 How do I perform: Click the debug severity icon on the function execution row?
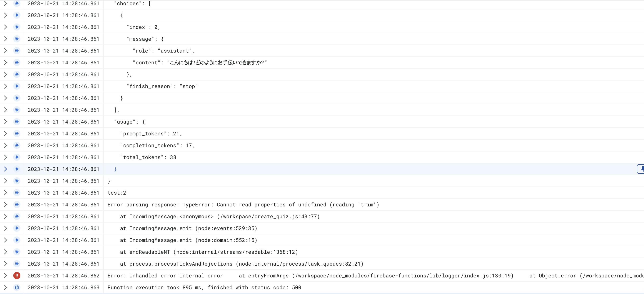17,288
